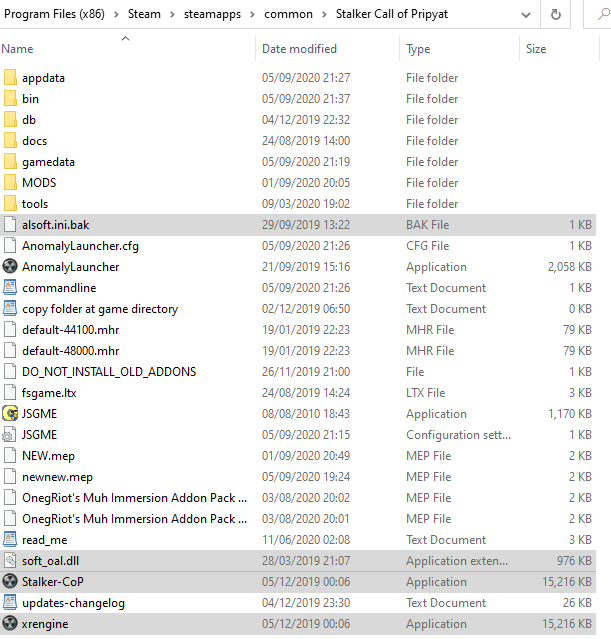Image resolution: width=611 pixels, height=639 pixels.
Task: Navigate to common breadcrumb
Action: 288,14
